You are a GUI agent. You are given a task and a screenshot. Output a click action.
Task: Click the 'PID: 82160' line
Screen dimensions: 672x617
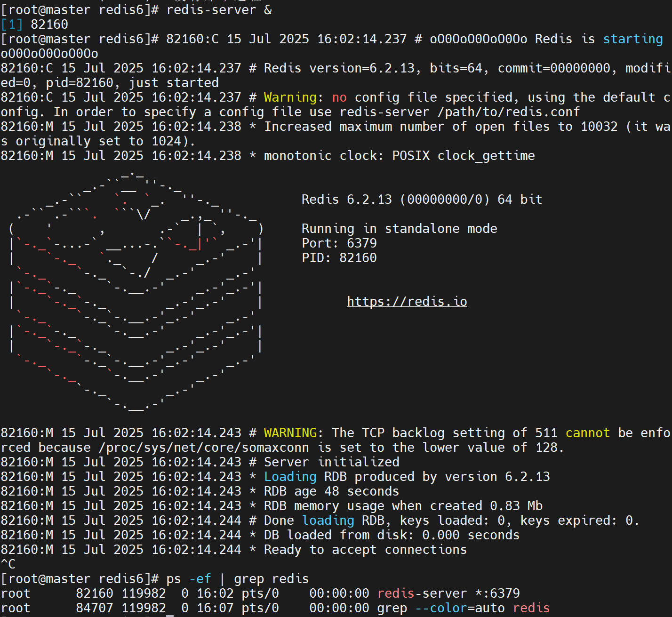[339, 258]
